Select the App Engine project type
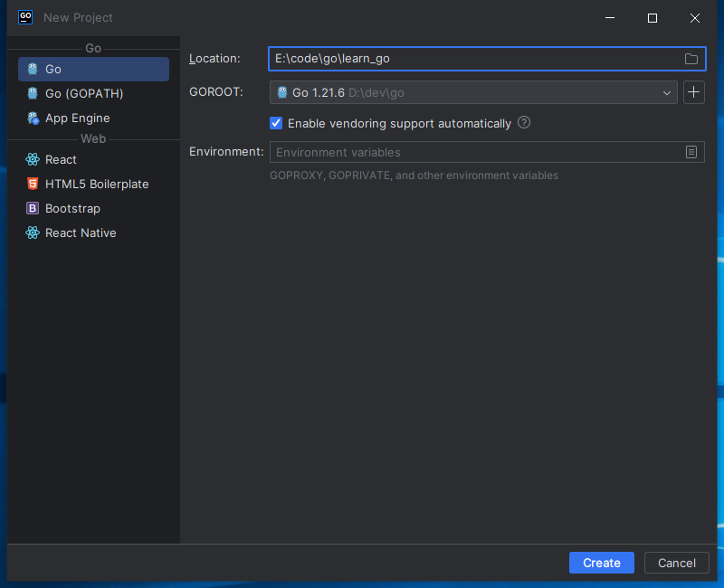The height and width of the screenshot is (588, 724). (93, 119)
